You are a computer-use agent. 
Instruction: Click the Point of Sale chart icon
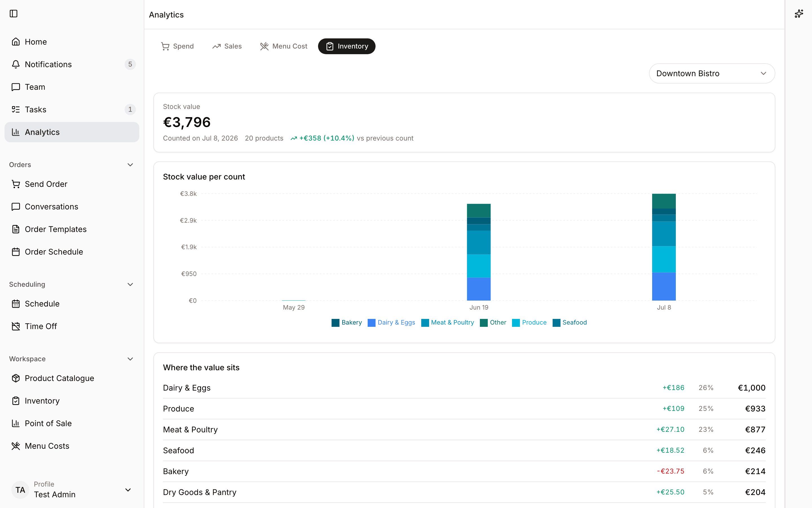coord(16,423)
